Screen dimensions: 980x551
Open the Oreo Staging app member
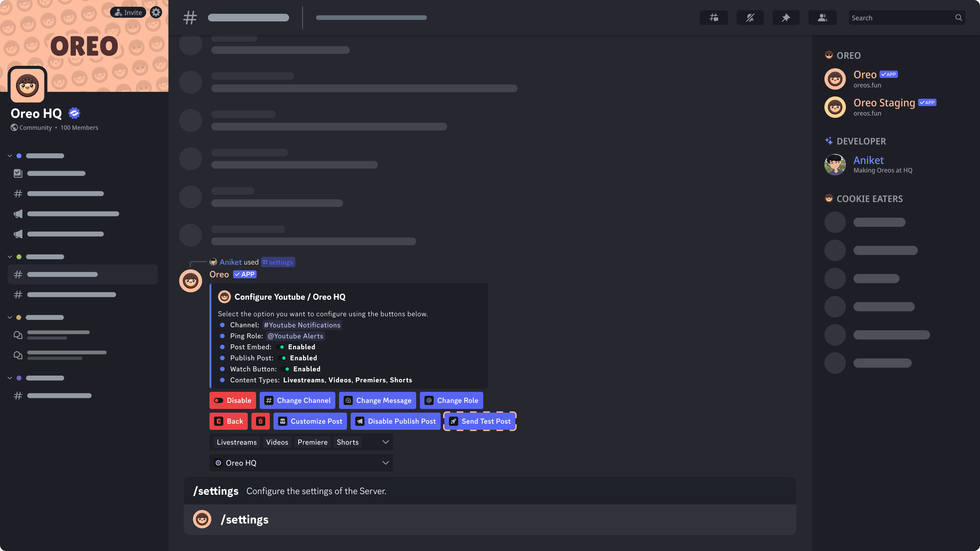(x=881, y=107)
